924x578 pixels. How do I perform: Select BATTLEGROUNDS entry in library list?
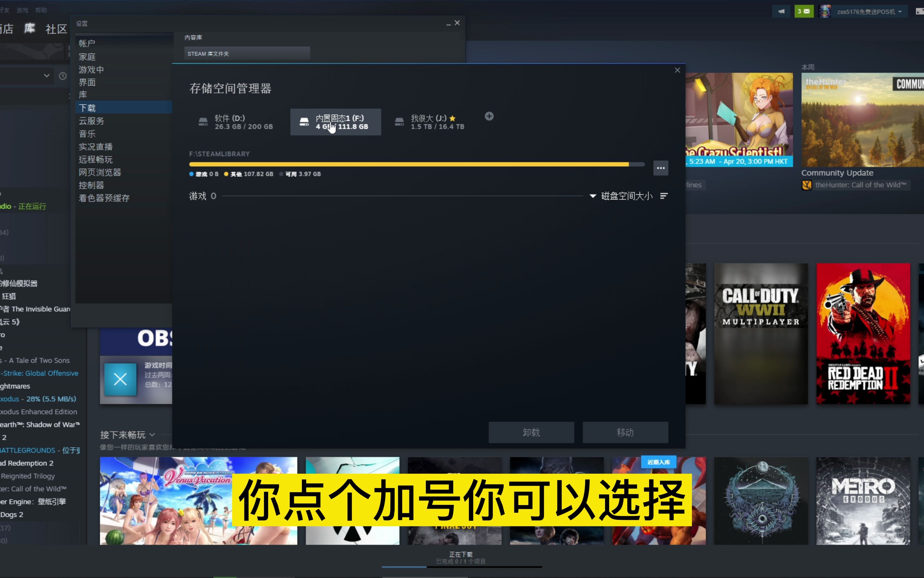click(40, 450)
